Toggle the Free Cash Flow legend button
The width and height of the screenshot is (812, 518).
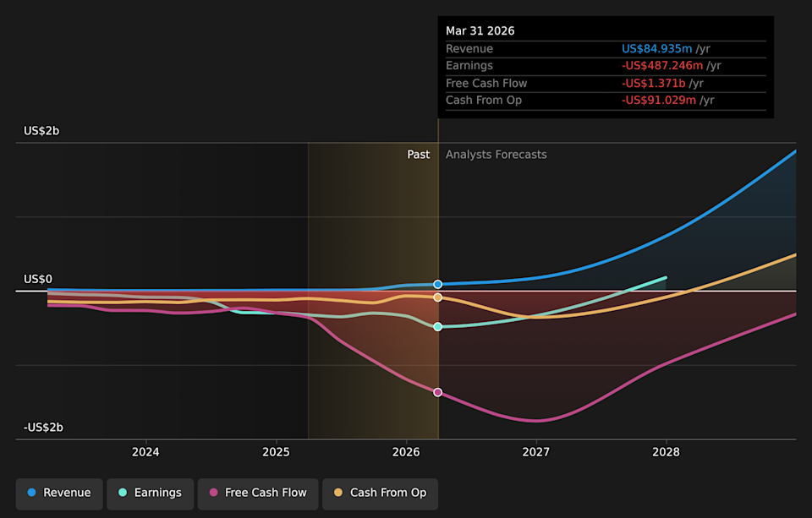coord(258,493)
